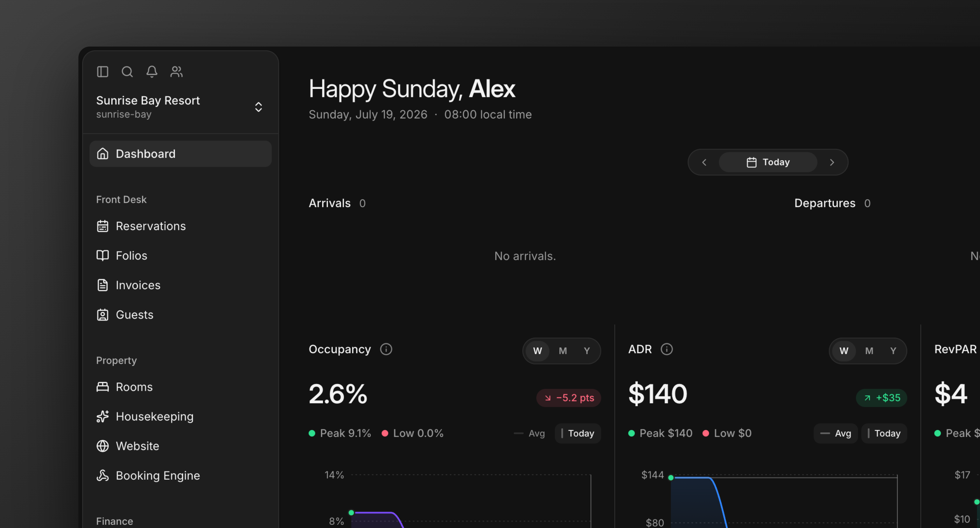Collapse the sidebar panel icon
The image size is (980, 528).
coord(102,71)
